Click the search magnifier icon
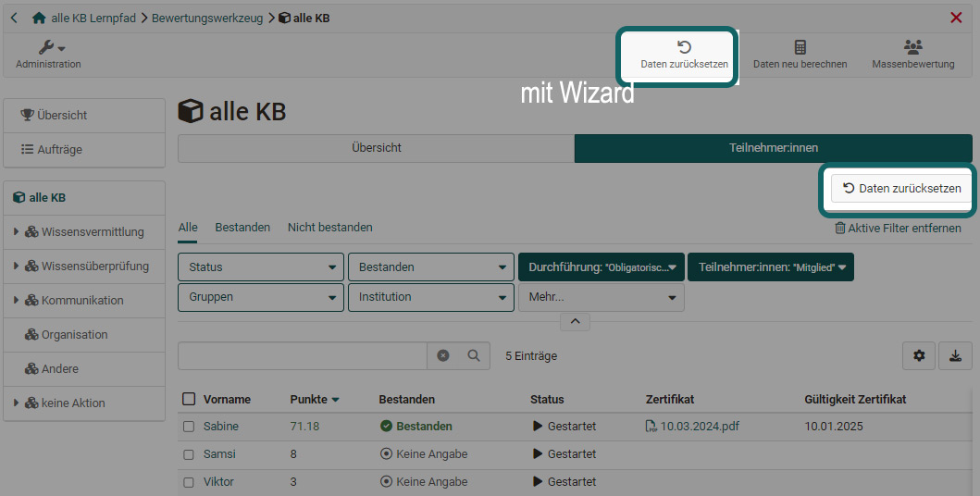This screenshot has height=496, width=980. click(473, 355)
